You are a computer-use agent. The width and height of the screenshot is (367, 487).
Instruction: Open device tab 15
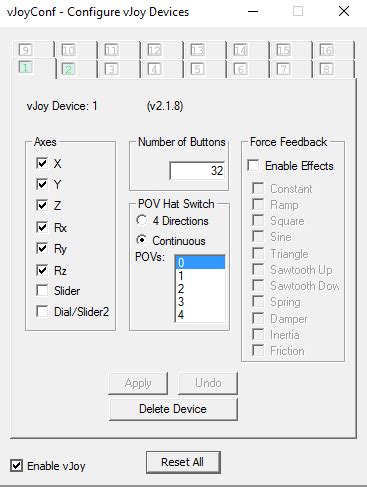coord(291,50)
